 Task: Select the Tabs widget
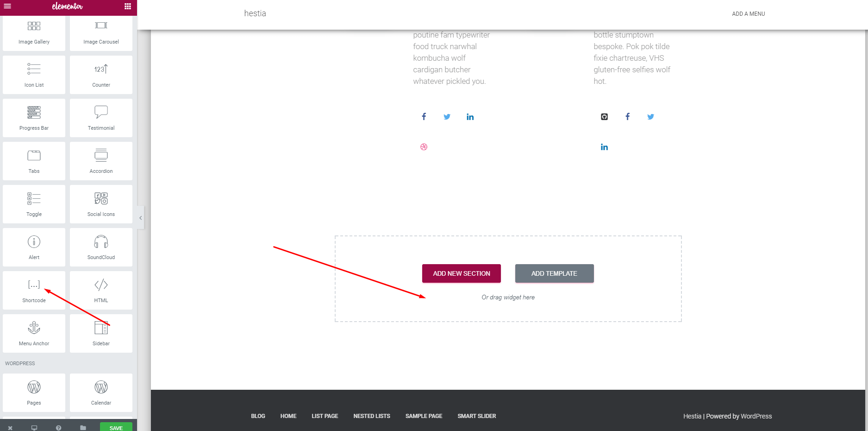pyautogui.click(x=34, y=161)
